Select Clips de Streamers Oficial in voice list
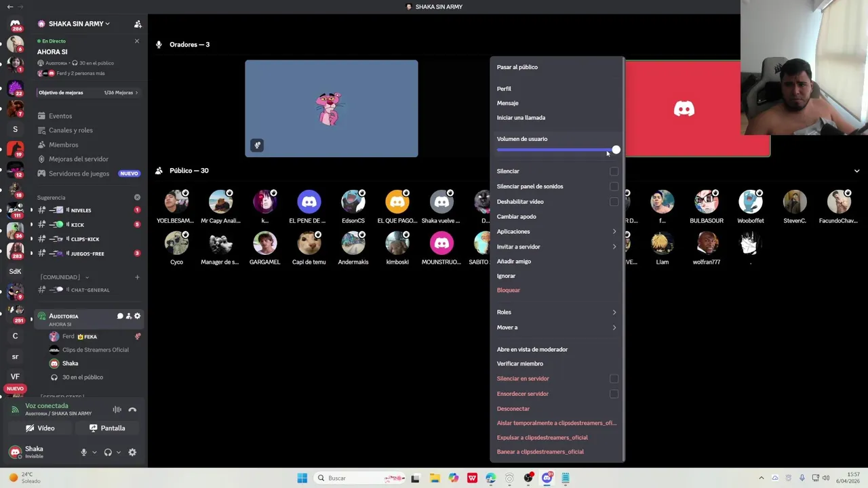This screenshot has width=868, height=488. [x=95, y=350]
